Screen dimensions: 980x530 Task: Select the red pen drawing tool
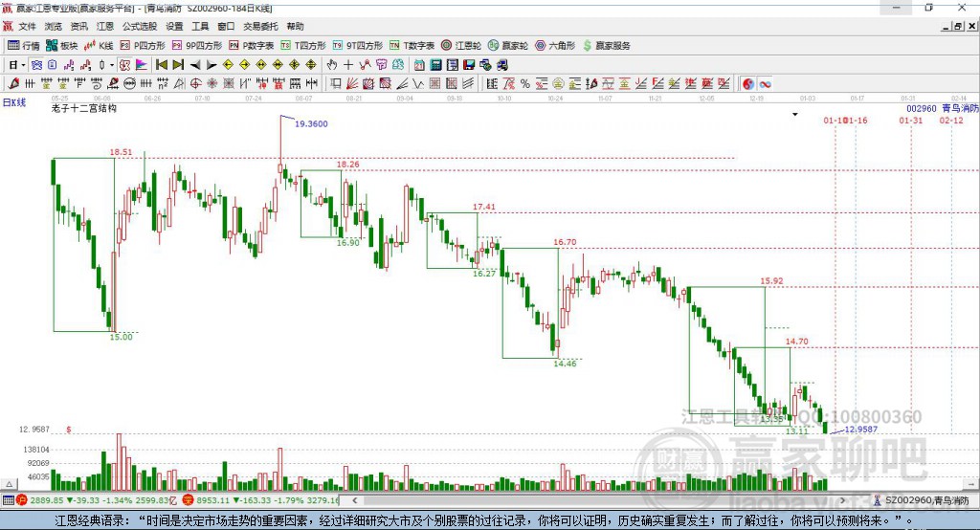pos(13,84)
